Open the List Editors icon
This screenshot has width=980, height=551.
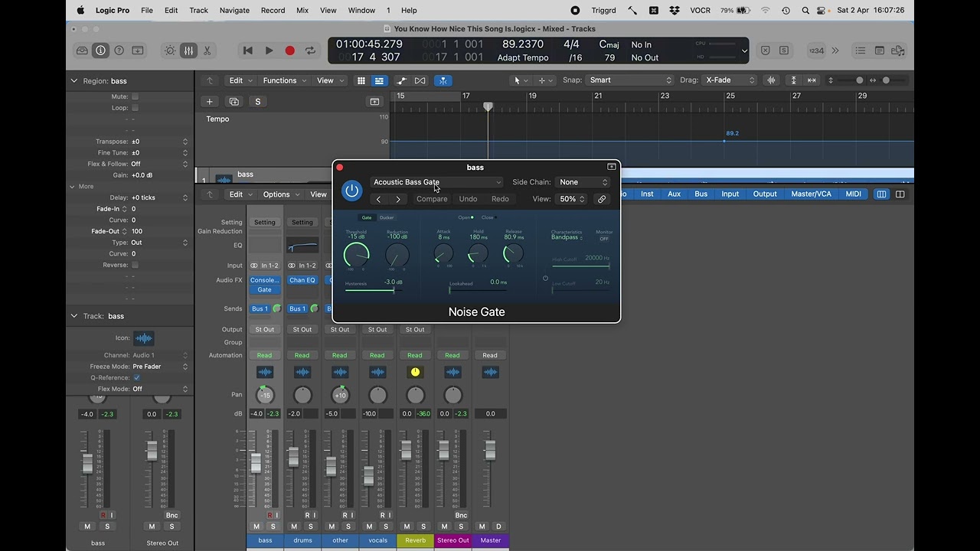[x=861, y=51]
